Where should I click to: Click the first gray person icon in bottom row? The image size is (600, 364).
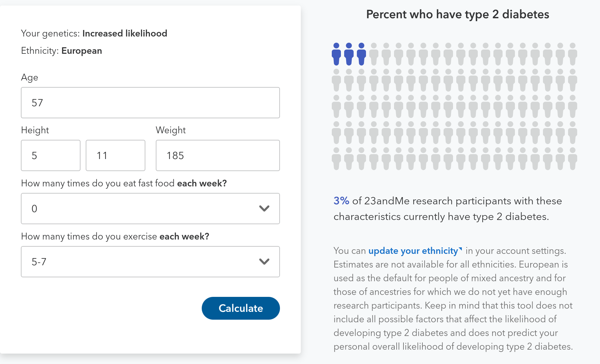pos(336,159)
